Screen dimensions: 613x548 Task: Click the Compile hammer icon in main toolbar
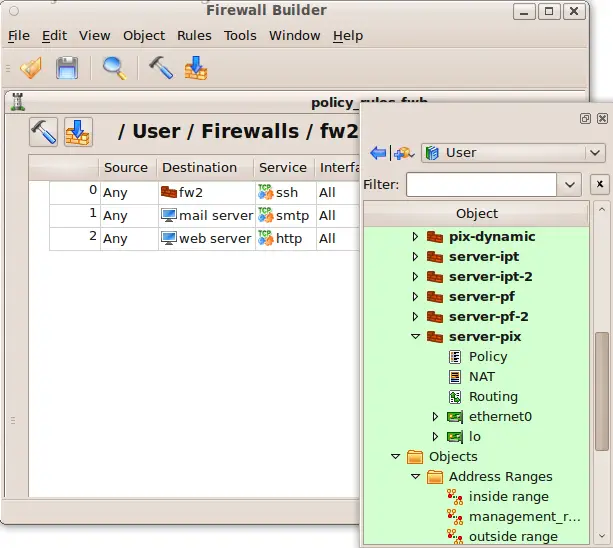tap(161, 68)
